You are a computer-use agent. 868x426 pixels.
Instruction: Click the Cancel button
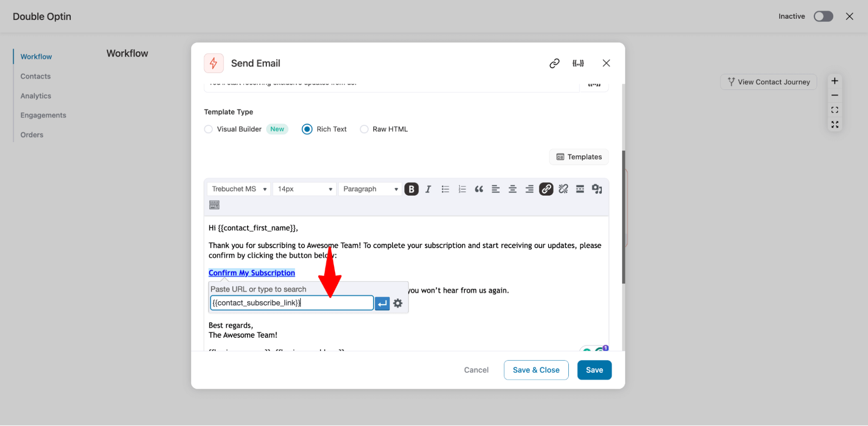coord(476,370)
